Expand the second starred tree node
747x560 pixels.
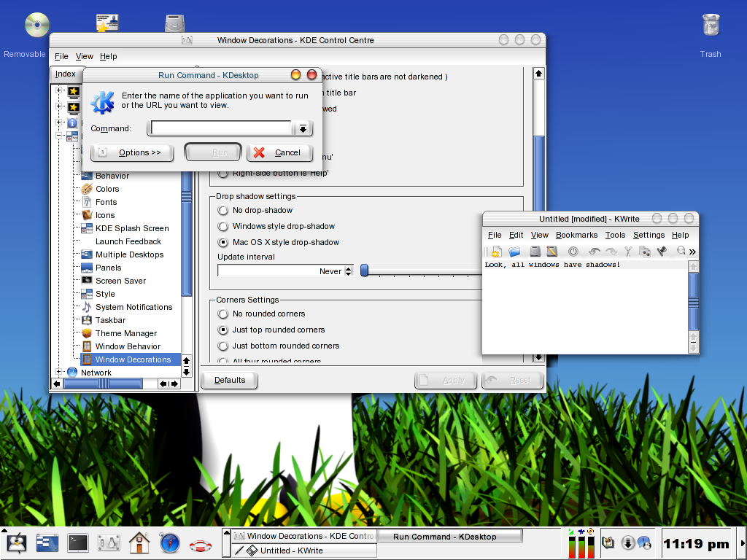[58, 106]
